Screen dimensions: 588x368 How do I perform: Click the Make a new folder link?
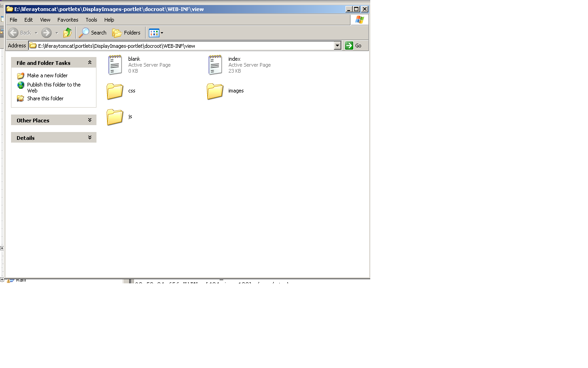pos(47,75)
